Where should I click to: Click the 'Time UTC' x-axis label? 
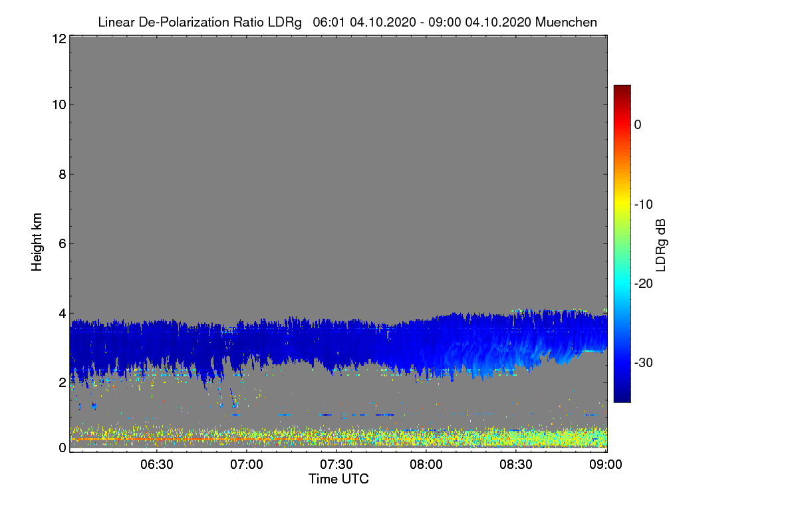(338, 479)
